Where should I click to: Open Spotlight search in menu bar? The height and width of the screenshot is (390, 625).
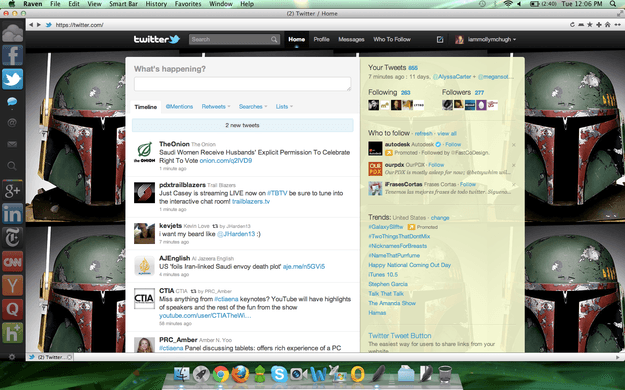point(613,4)
